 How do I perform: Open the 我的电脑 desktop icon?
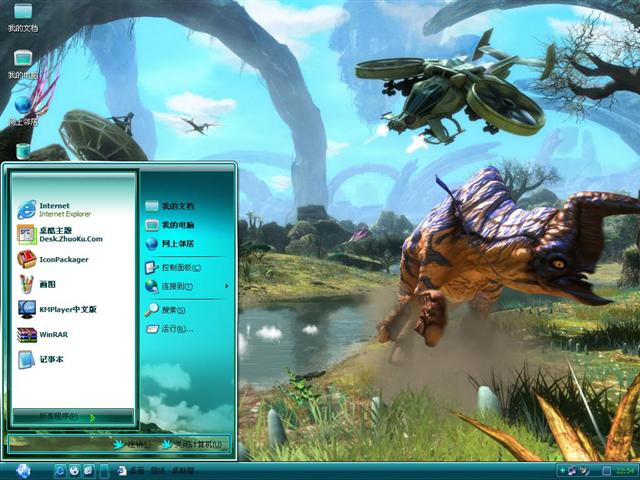pos(23,64)
